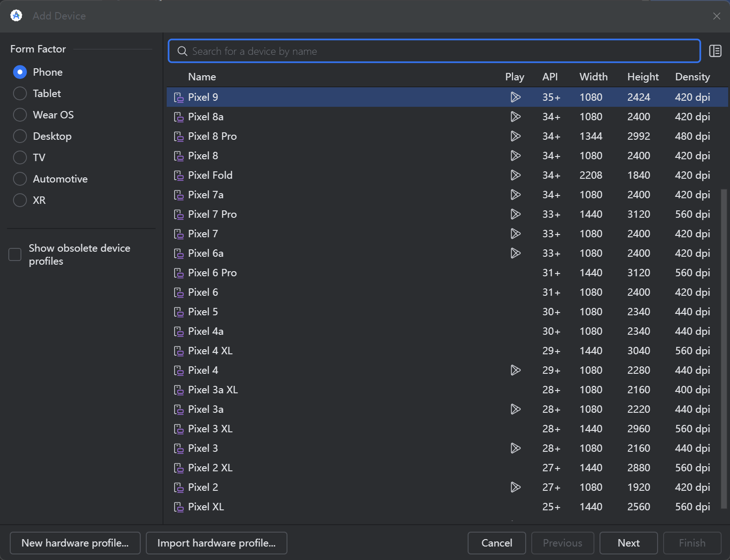Sort devices by the Play column header
The height and width of the screenshot is (560, 730).
(x=515, y=77)
